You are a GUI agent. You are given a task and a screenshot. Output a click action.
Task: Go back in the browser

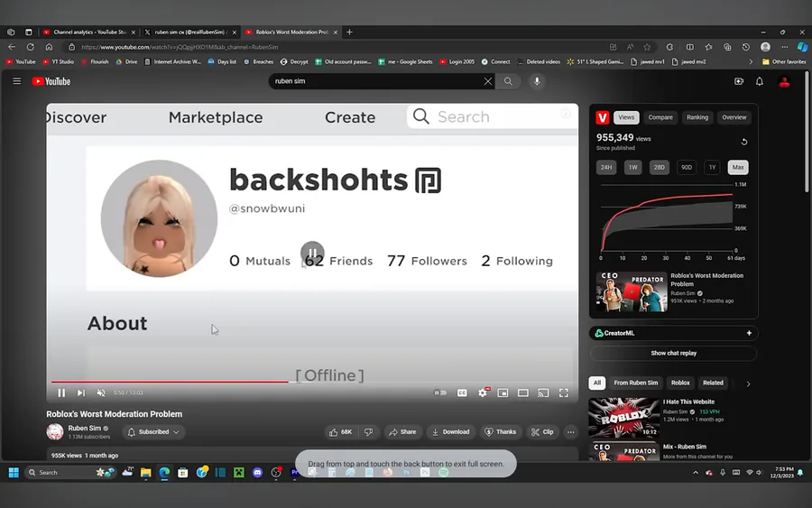[x=12, y=47]
